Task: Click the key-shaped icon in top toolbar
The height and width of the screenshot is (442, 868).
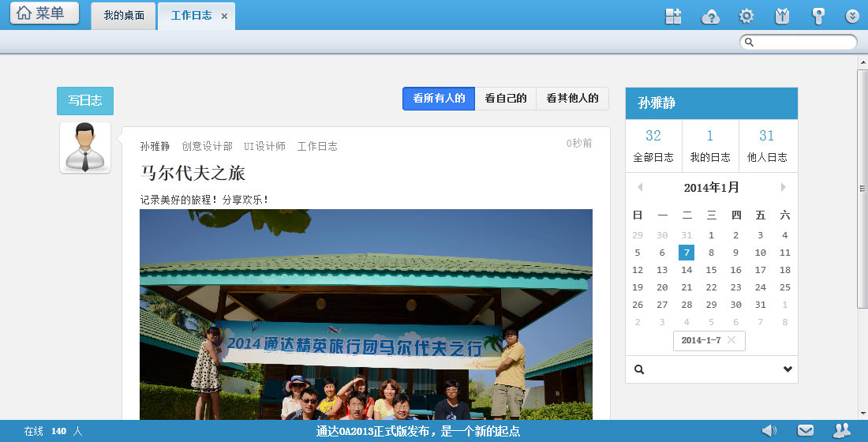Action: pos(818,17)
